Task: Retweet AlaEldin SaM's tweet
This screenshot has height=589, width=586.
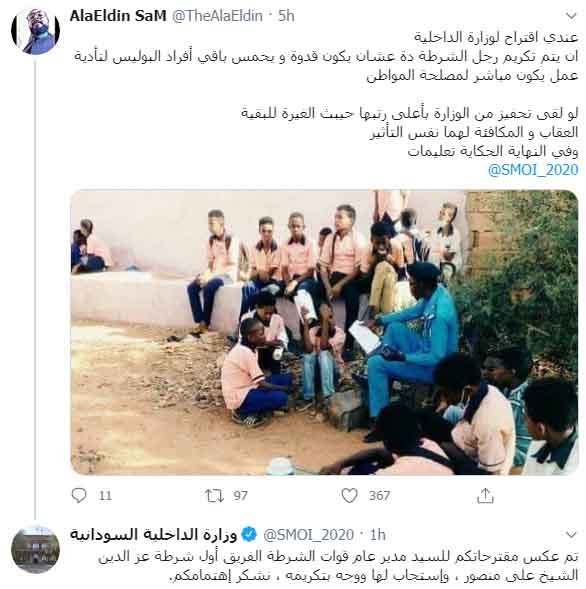Action: 214,495
